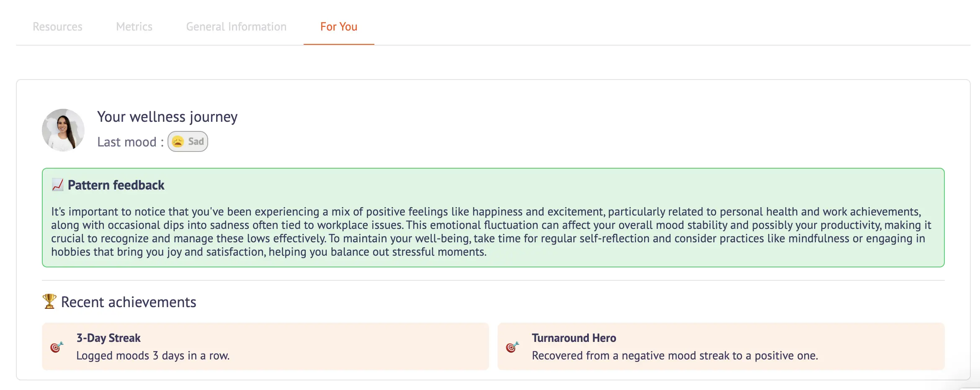
Task: Select the 3-Day Streak achievement title
Action: pyautogui.click(x=108, y=338)
